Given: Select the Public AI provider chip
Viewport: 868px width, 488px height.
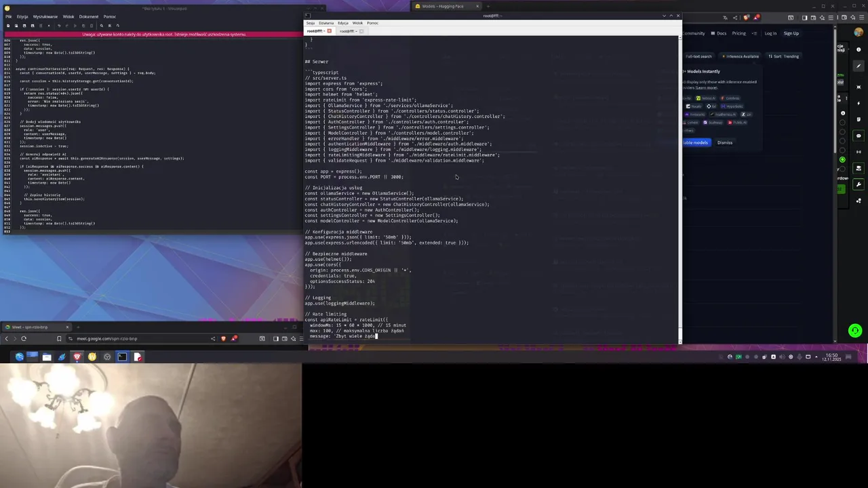Looking at the screenshot, I should pos(737,123).
